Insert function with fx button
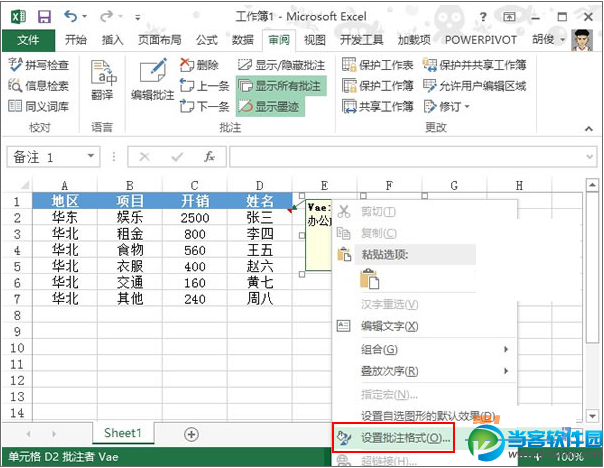 coord(209,156)
